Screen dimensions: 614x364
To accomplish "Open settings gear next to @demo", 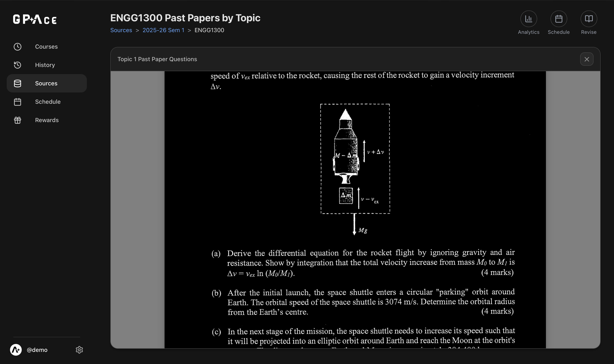I will (x=79, y=350).
